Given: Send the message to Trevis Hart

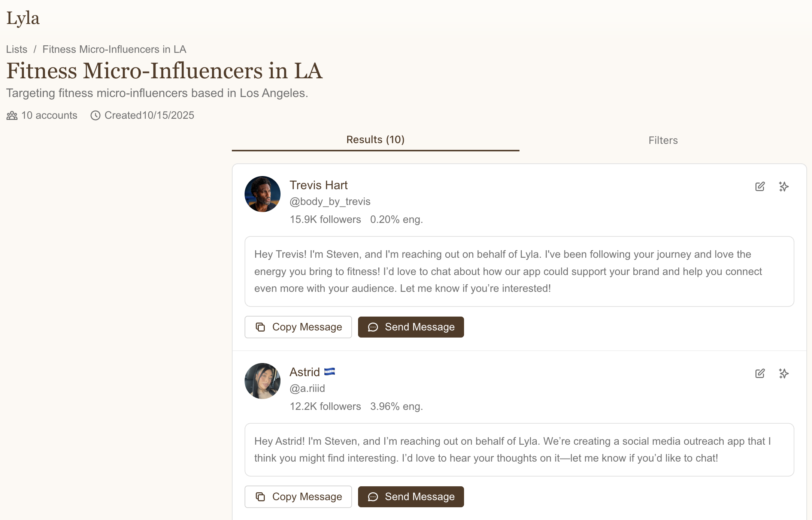Looking at the screenshot, I should (411, 327).
